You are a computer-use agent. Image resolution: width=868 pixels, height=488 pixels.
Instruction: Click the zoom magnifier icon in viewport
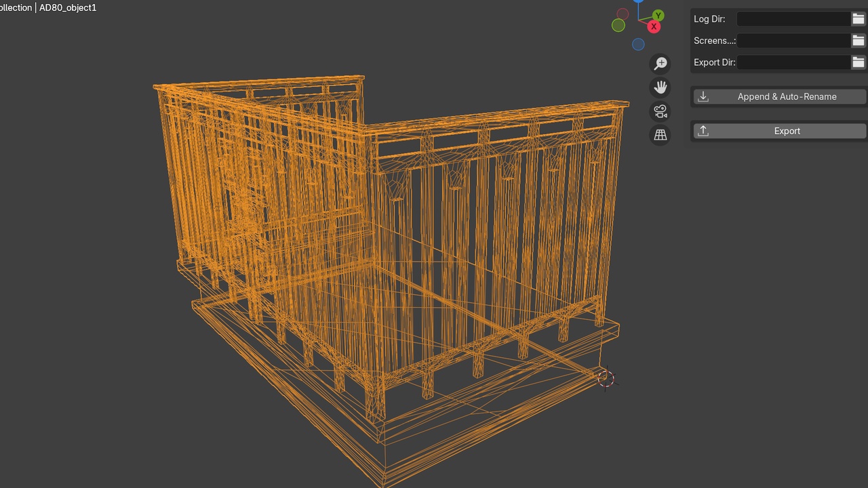point(659,64)
